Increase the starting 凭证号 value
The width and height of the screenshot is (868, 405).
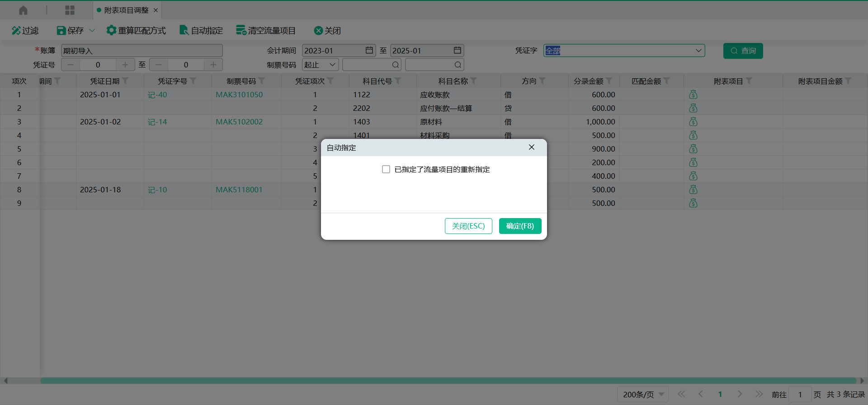click(x=125, y=65)
